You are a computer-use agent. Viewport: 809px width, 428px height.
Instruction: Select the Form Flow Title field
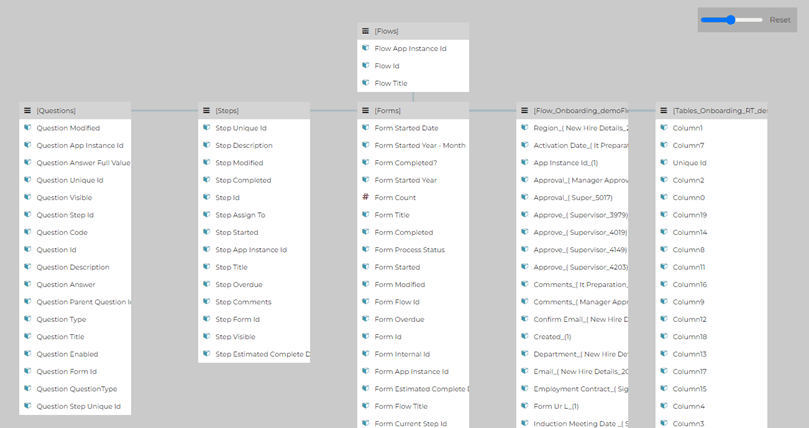coord(413,406)
